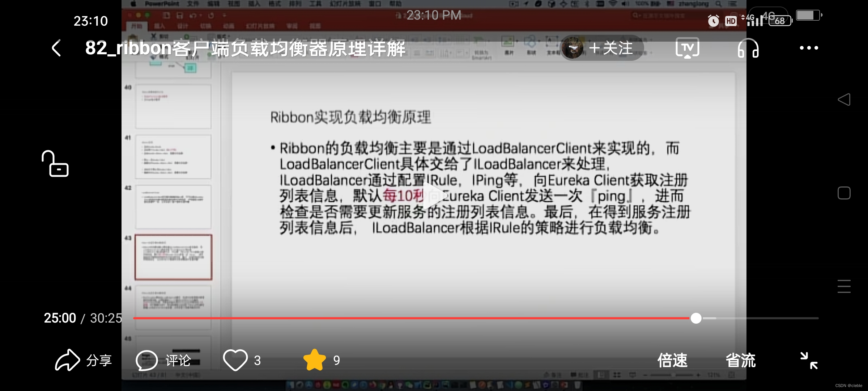Click the uploader's round avatar
The width and height of the screenshot is (868, 391).
click(x=573, y=48)
